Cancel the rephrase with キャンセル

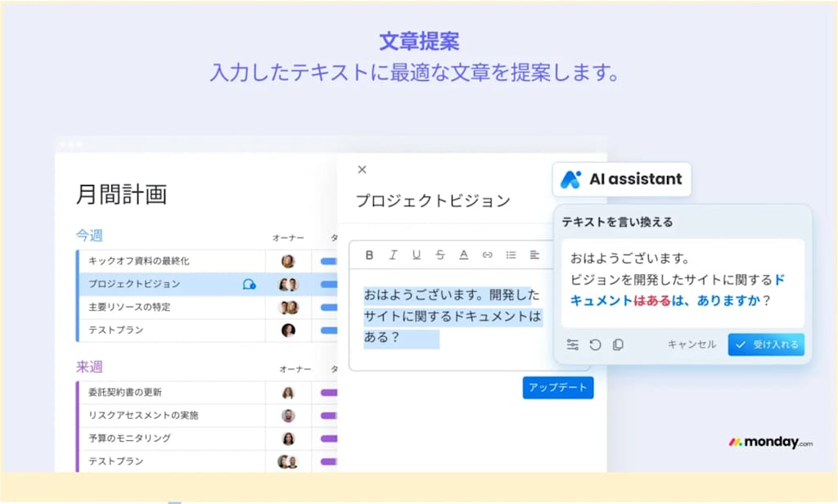pos(692,344)
